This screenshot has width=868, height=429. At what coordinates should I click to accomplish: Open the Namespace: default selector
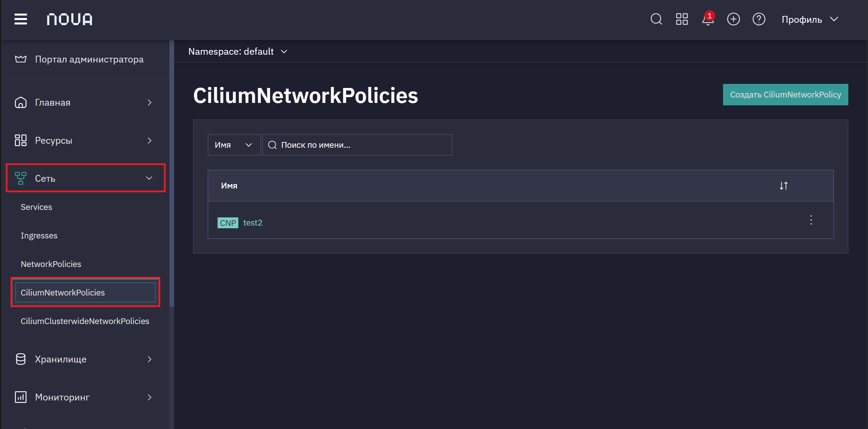click(238, 51)
